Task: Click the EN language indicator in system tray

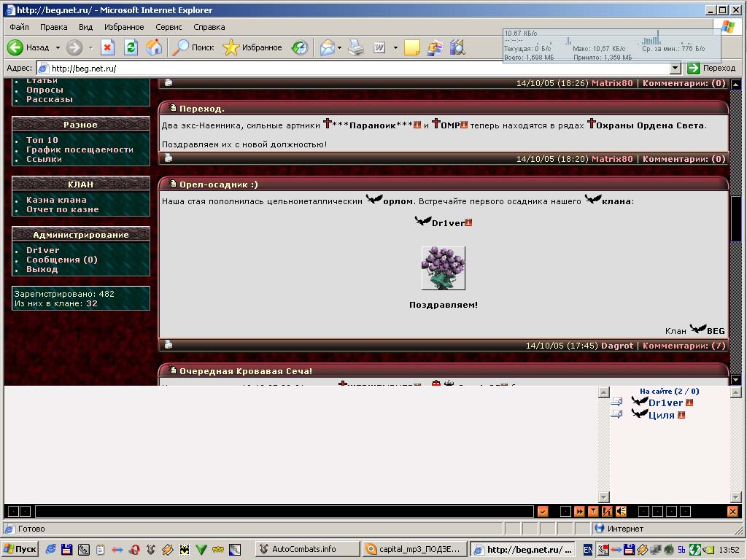Action: point(588,550)
